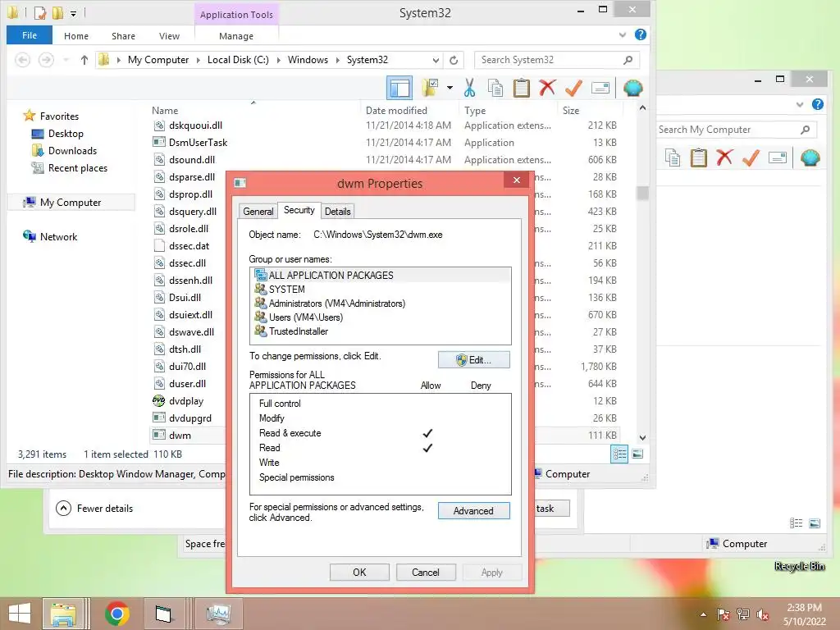Viewport: 840px width, 630px height.
Task: Collapse Task Manager with Fewer details
Action: click(x=94, y=509)
